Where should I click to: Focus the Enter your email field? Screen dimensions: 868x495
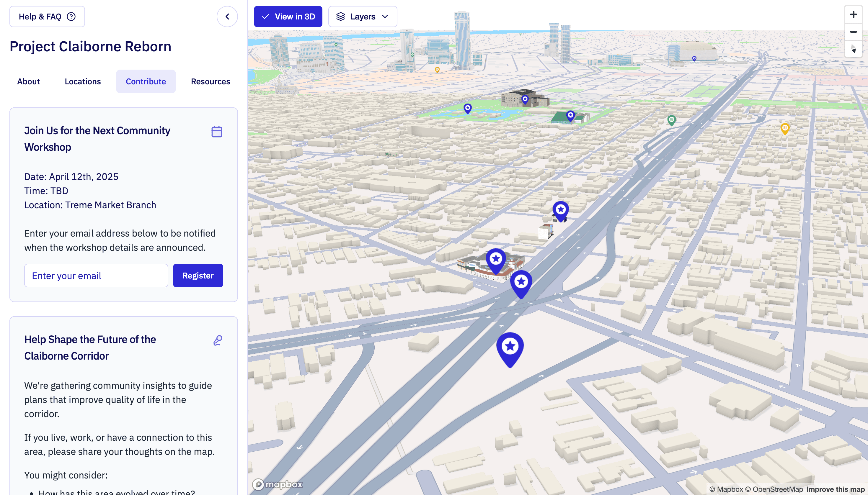[x=96, y=276]
